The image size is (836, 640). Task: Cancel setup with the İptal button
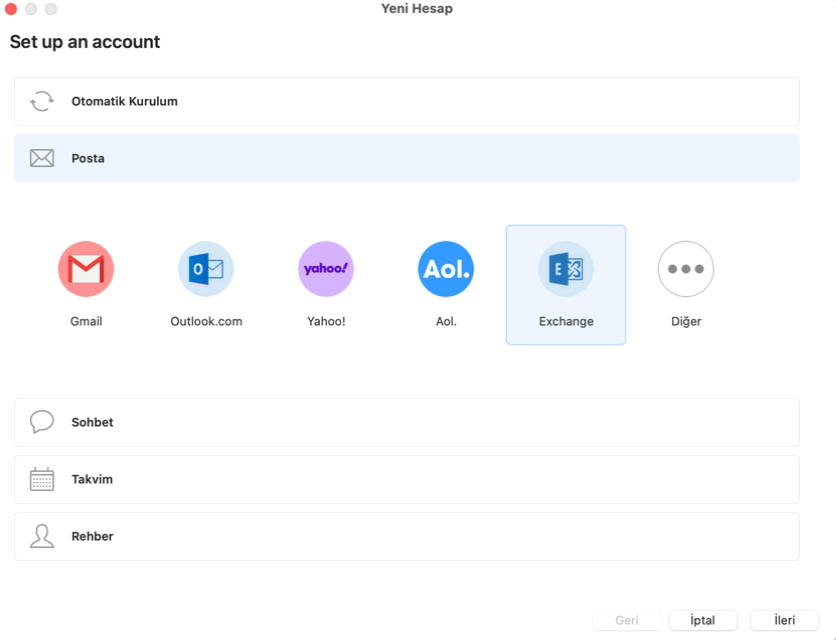[703, 620]
